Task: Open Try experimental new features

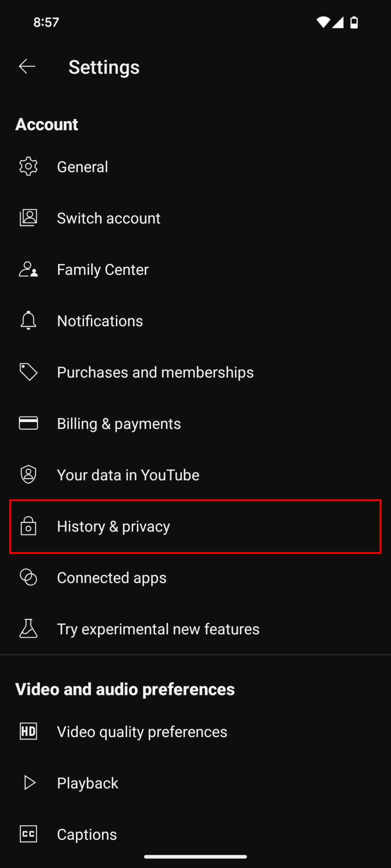Action: pos(158,629)
